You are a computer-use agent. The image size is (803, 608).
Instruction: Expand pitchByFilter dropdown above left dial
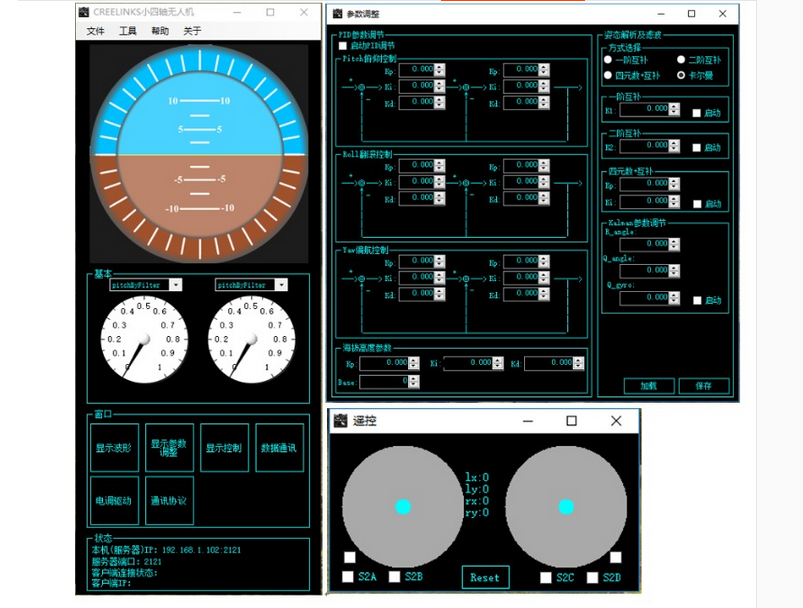(176, 285)
